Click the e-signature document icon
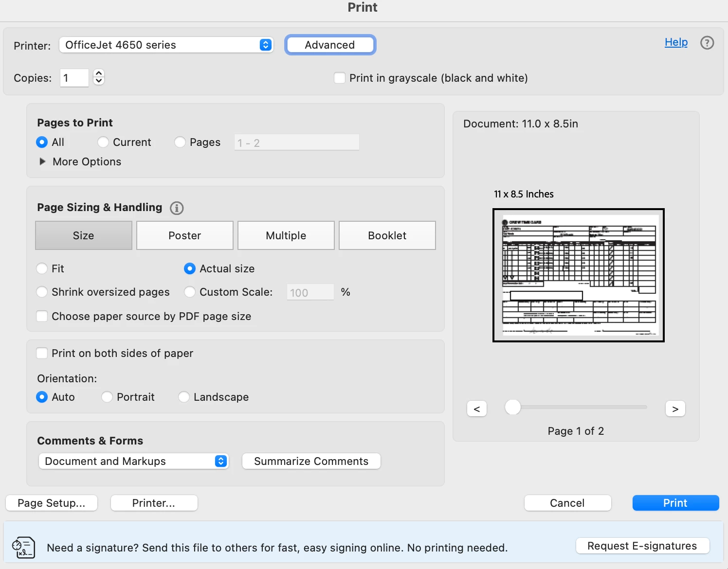 tap(23, 548)
